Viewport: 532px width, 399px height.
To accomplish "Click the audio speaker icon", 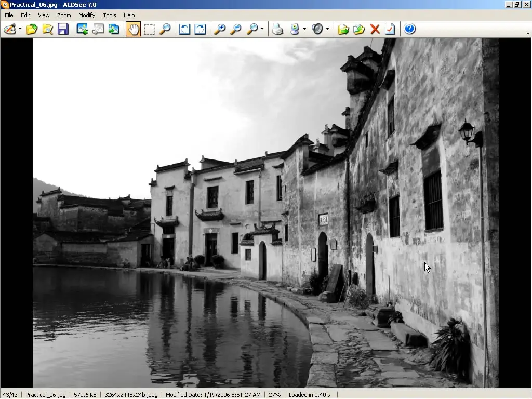I will [x=317, y=29].
